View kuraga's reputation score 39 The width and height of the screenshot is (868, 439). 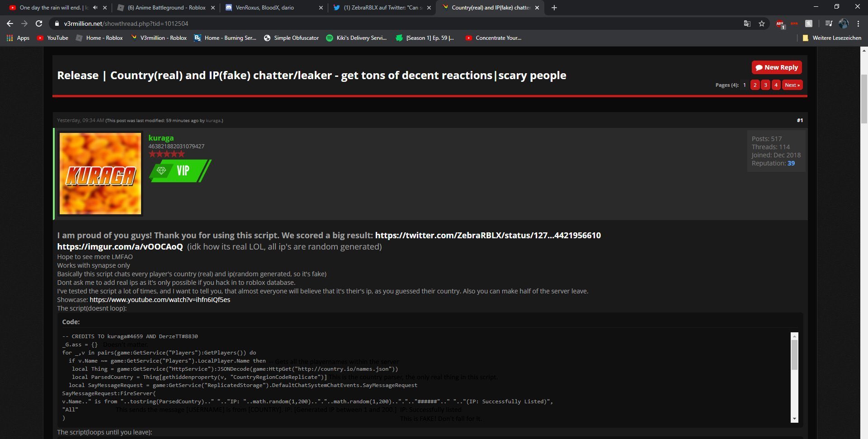[791, 163]
